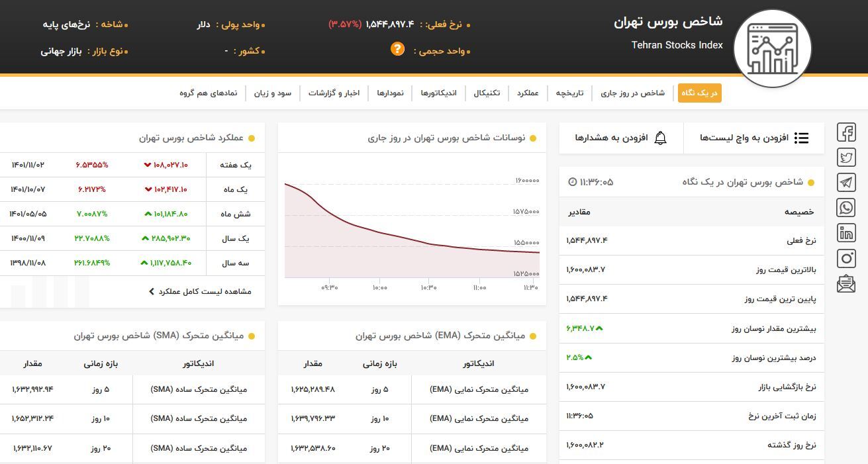Click the 'یک سال' performance row

(132, 238)
